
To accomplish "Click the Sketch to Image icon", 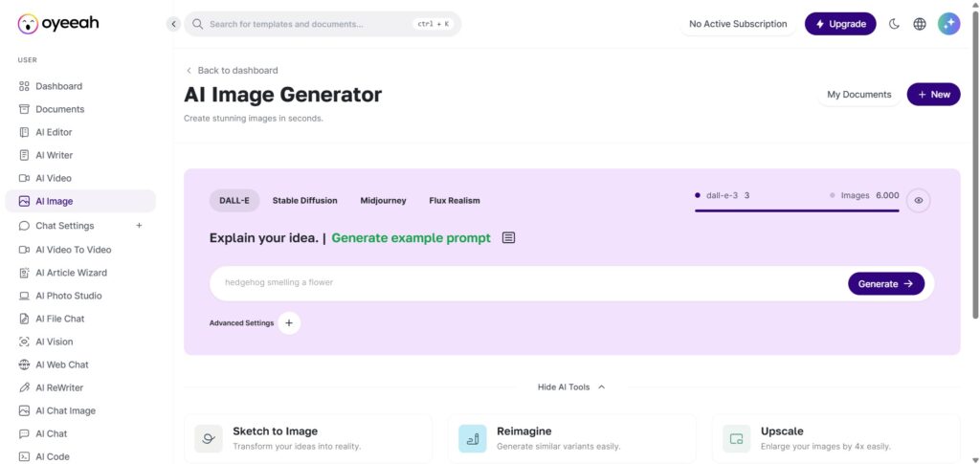I will pyautogui.click(x=208, y=438).
